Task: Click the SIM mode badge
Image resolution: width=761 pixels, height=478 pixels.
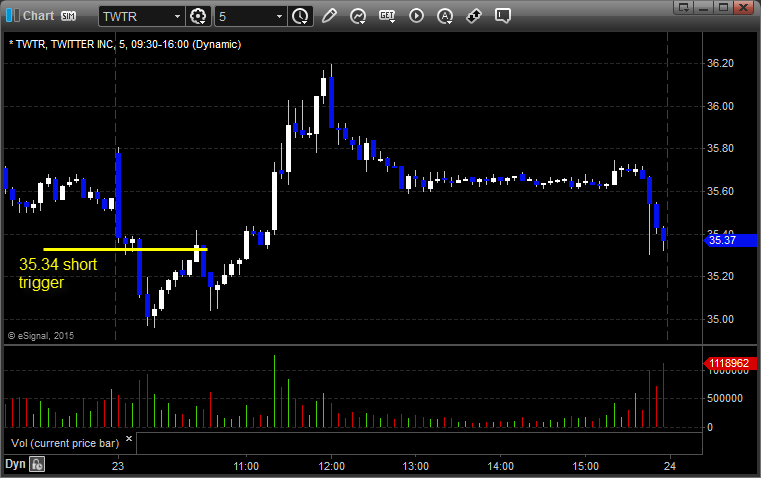Action: tap(68, 16)
